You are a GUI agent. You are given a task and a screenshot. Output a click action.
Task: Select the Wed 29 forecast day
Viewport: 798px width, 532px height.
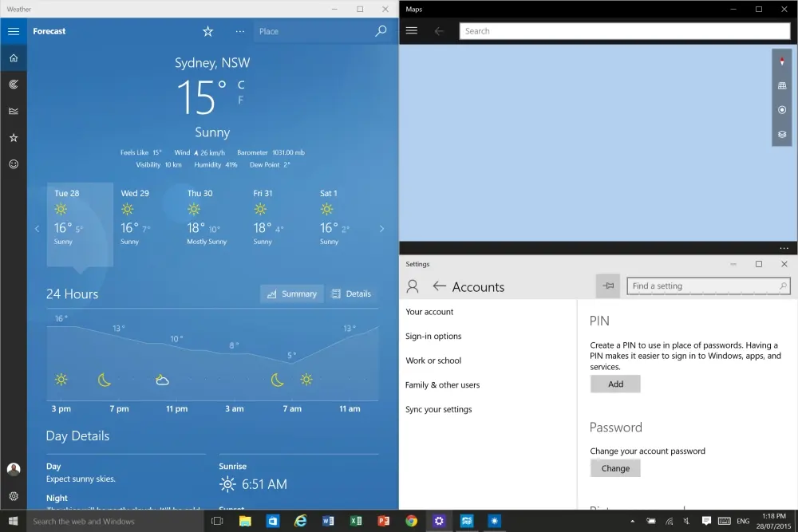click(x=146, y=224)
